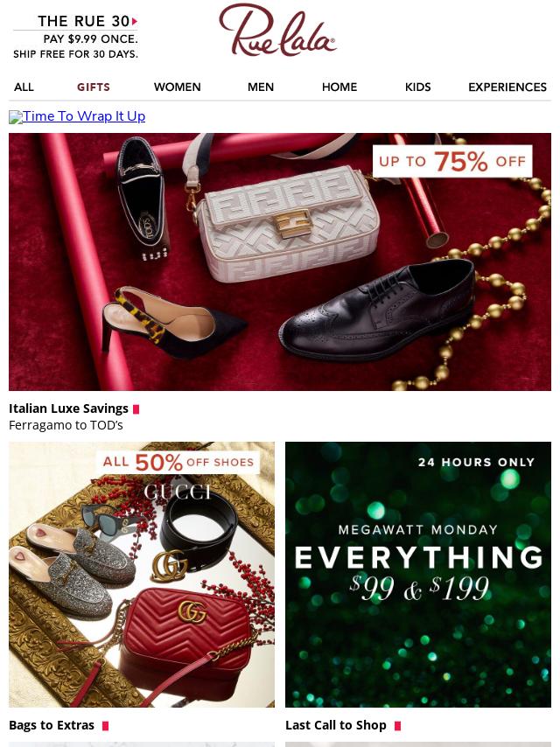
Task: Go to the Women section
Action: click(178, 87)
